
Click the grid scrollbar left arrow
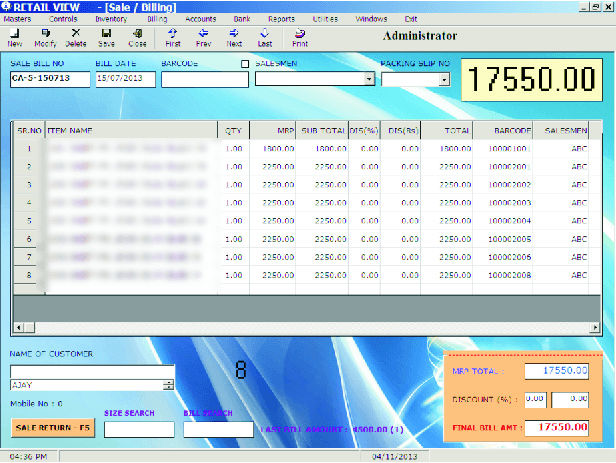[18, 327]
